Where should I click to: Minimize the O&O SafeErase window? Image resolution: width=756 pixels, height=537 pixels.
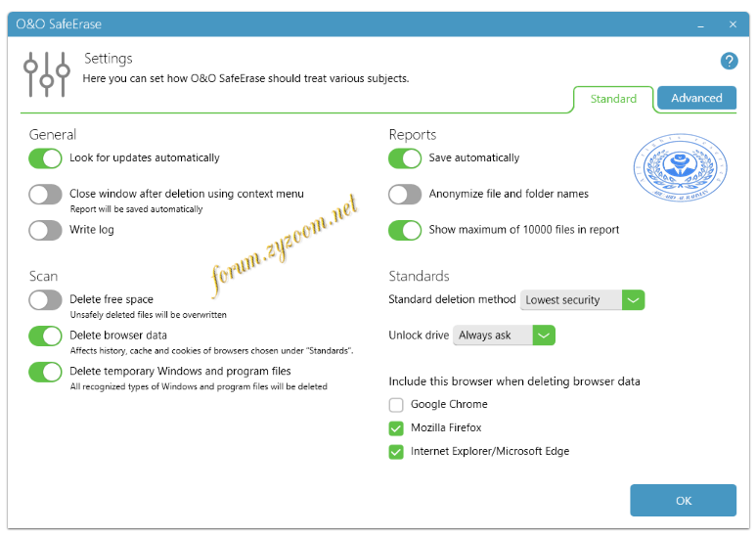coord(700,24)
